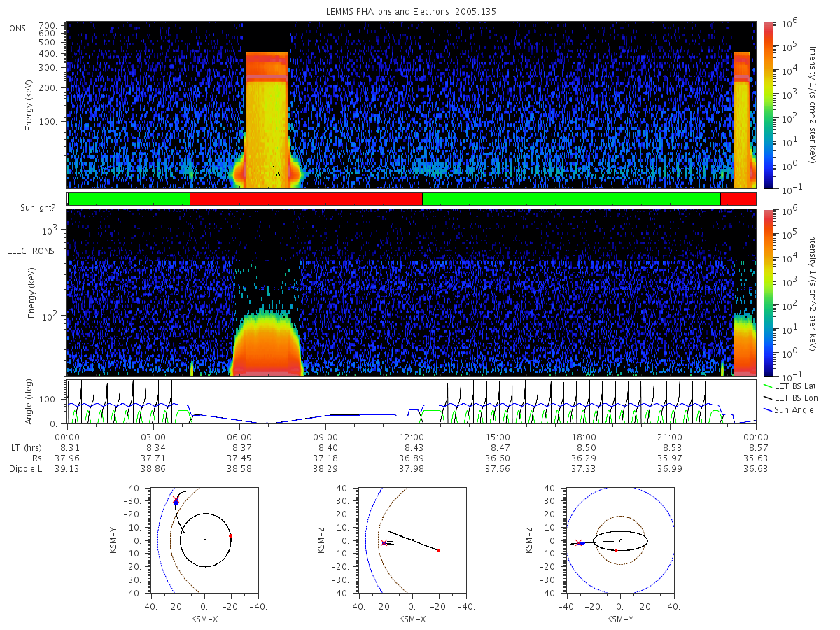Click the long red Sunlight bar segment
Viewport: 840px width, 630px height.
click(x=306, y=199)
